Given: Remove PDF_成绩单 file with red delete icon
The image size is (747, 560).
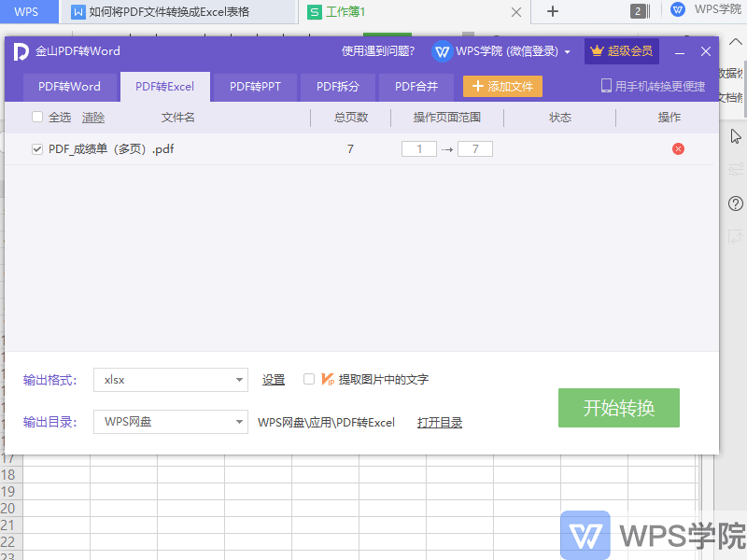Looking at the screenshot, I should pos(678,149).
